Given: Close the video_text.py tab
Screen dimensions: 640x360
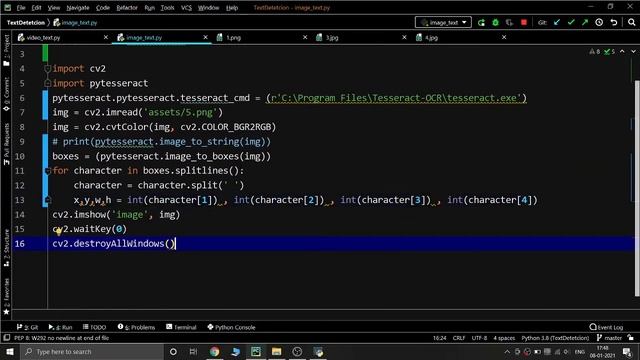Looking at the screenshot, I should click(106, 37).
